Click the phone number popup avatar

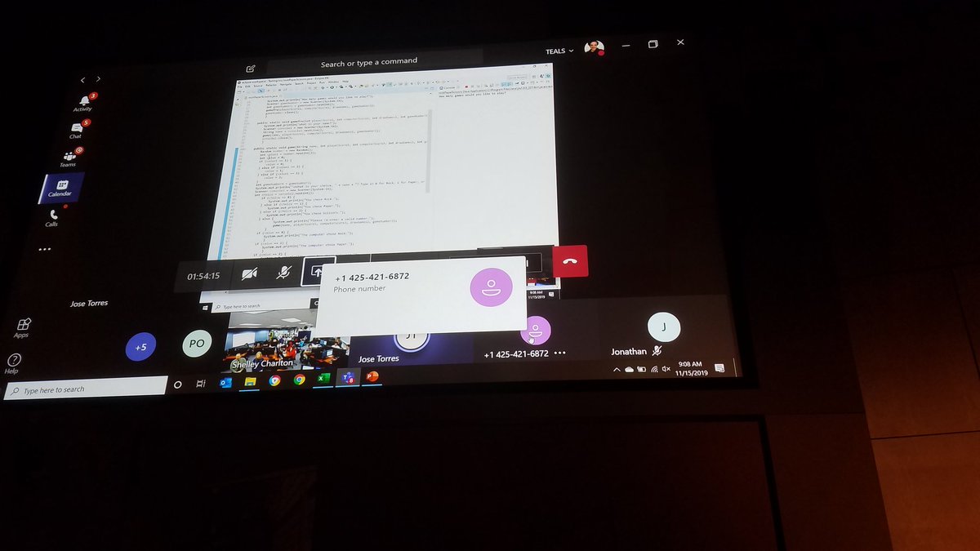coord(491,288)
